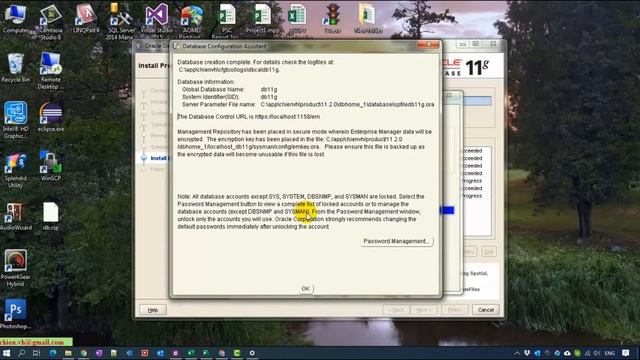Open AOMEI Partition desktop shortcut
Image resolution: width=640 pixels, height=360 pixels.
tap(191, 21)
